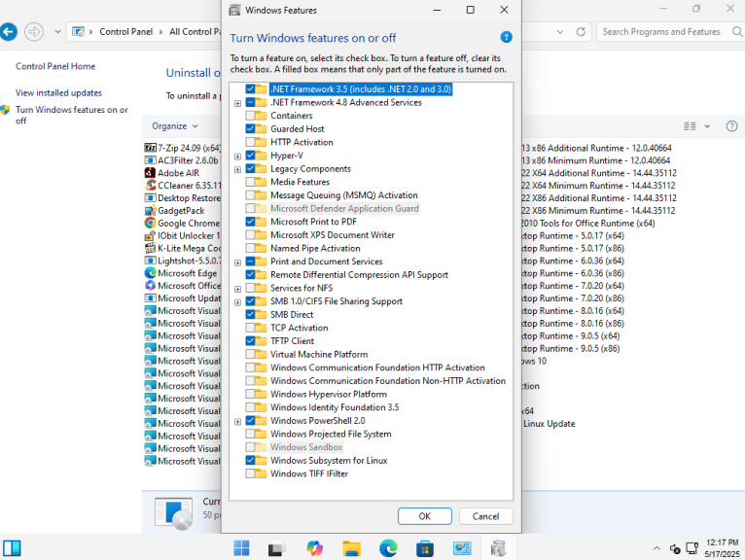Screen dimensions: 745x560
Task: Select the CCleaner program icon
Action: point(150,186)
